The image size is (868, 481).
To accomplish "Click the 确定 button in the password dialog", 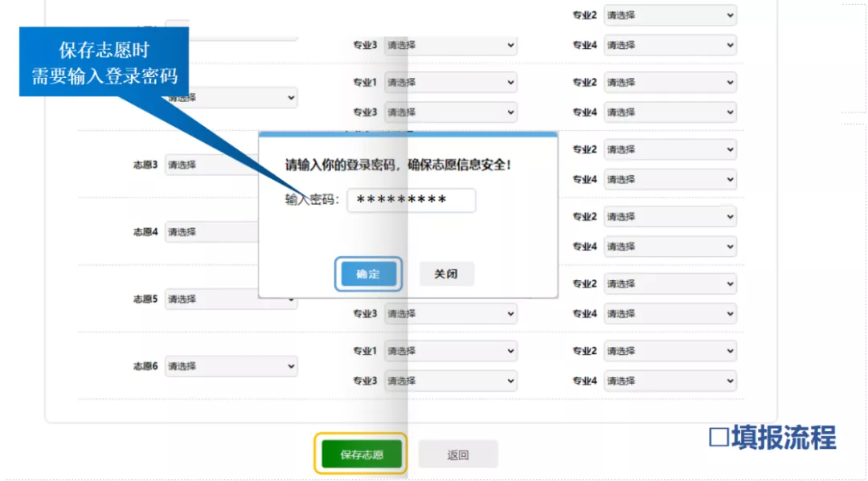I will 367,274.
